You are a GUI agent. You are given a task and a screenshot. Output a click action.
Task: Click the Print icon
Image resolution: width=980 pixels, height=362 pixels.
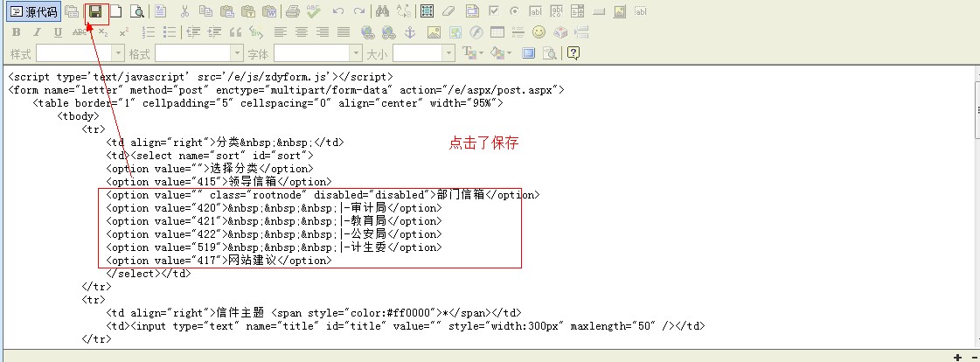tap(293, 12)
